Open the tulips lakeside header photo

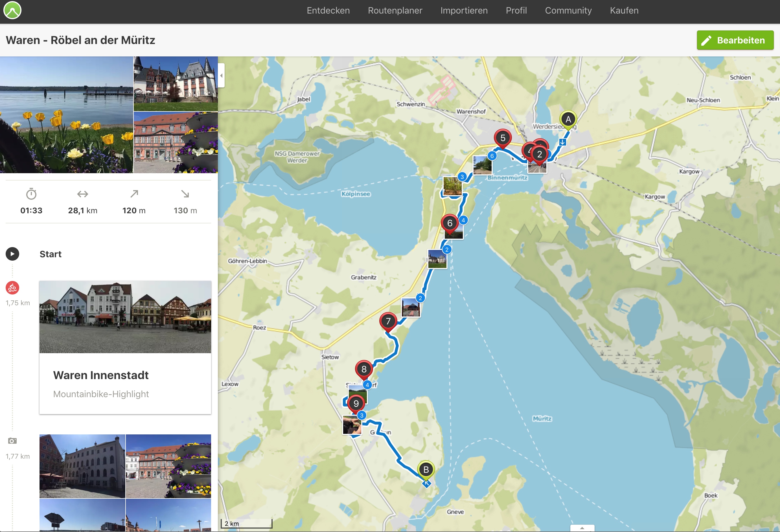pos(66,115)
